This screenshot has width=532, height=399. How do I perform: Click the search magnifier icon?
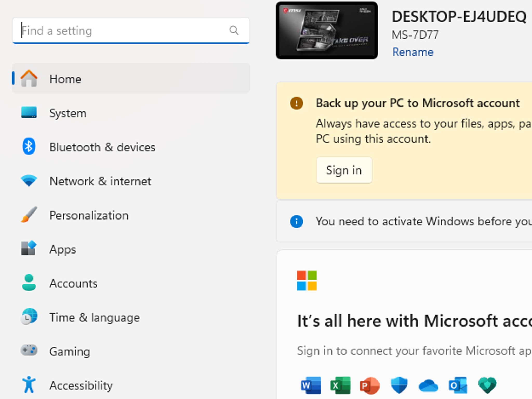point(234,30)
